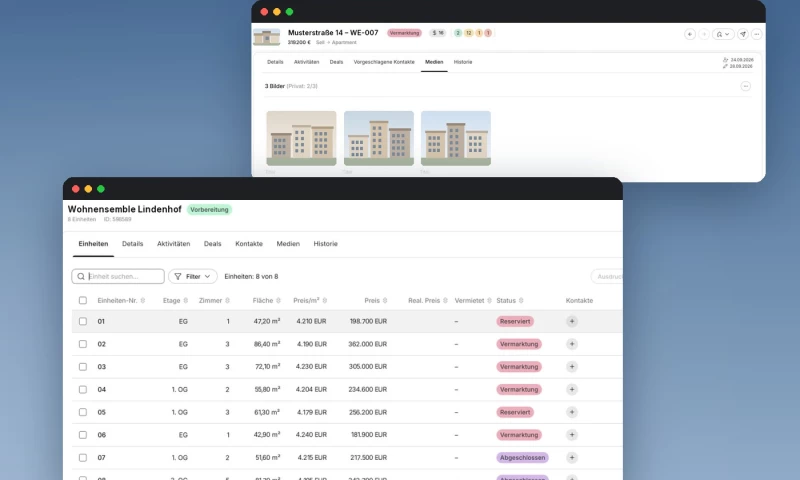Click the pink Vermarktung badge of WE-007
The height and width of the screenshot is (480, 800).
tap(404, 33)
